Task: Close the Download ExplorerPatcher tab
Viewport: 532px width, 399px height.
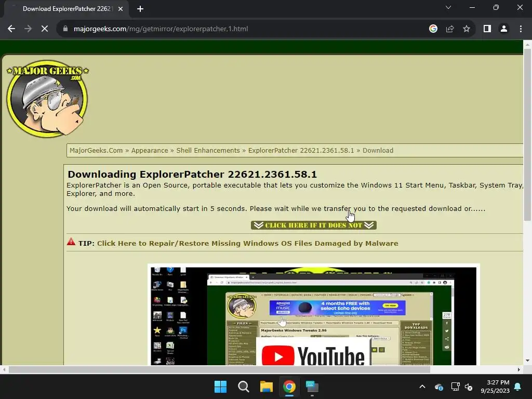Action: click(x=121, y=9)
